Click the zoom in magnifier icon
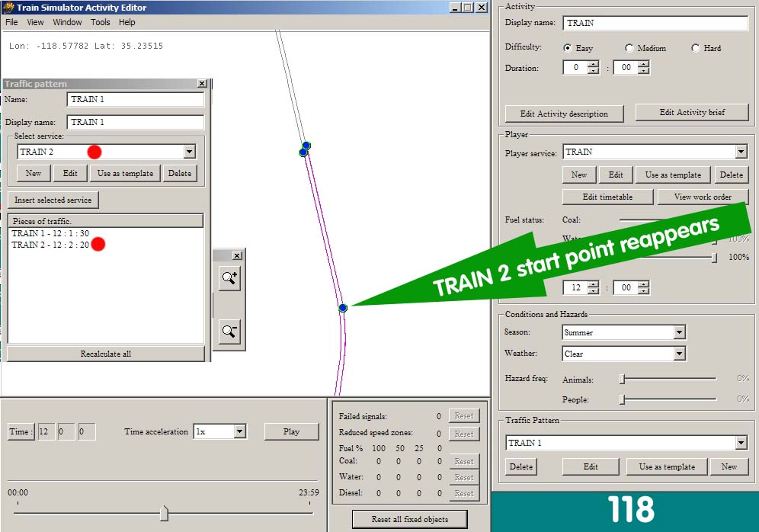Image resolution: width=759 pixels, height=532 pixels. [x=229, y=278]
